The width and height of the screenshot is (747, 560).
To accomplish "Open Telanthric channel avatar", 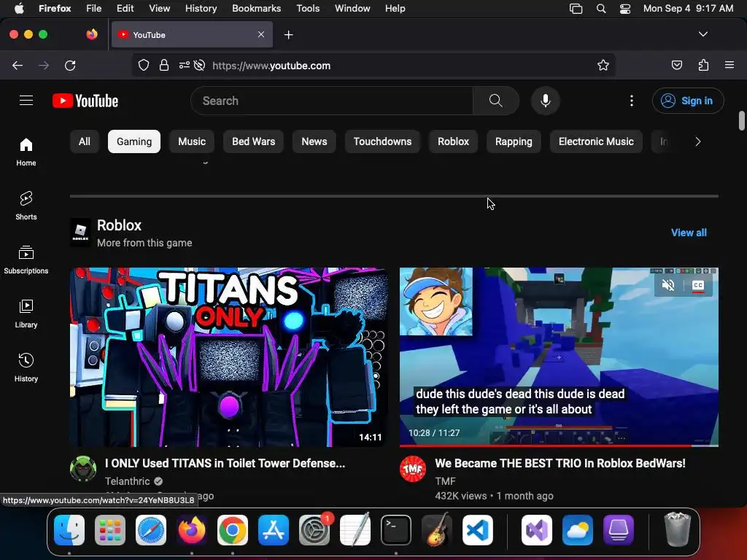I will [x=83, y=469].
